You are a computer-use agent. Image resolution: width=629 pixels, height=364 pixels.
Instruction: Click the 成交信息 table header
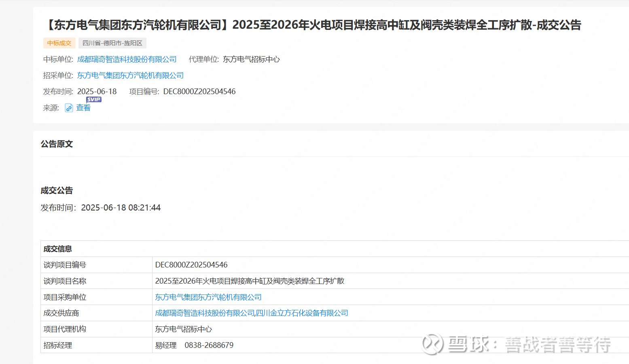coord(58,249)
